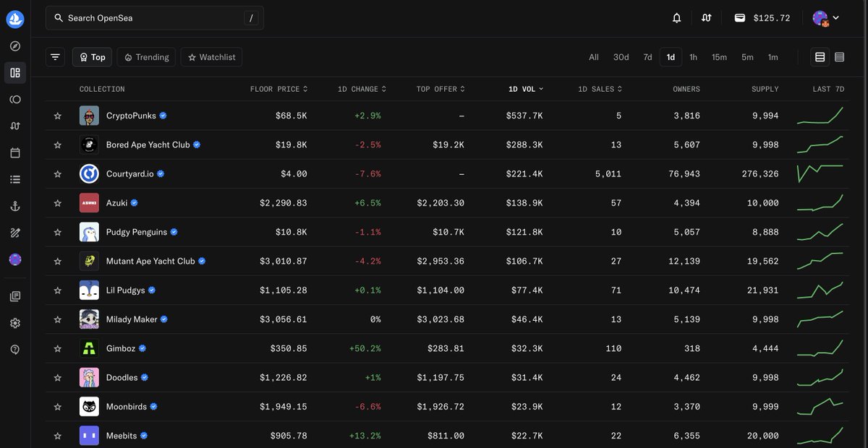This screenshot has width=868, height=448.
Task: Click the Gimboz +50.2% change value
Action: (365, 348)
